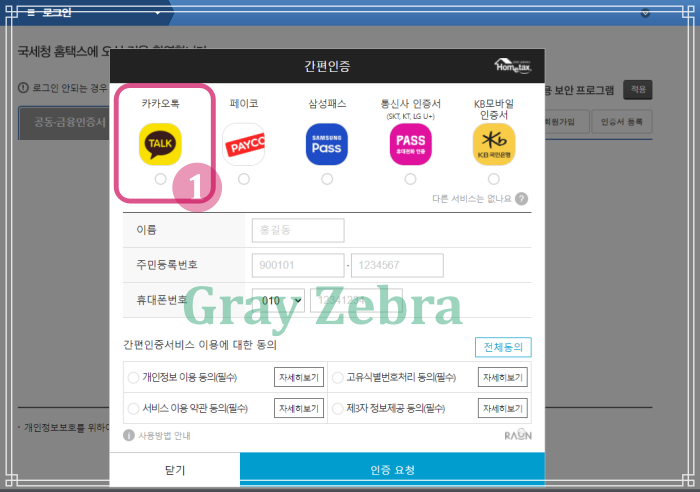Click the 인증 요청 button

[392, 469]
